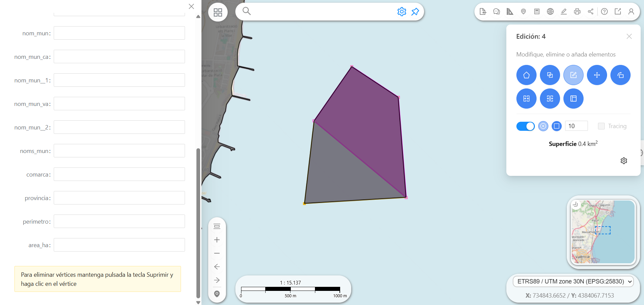Screen dimensions: 644x305
Task: Click the provincia input field
Action: [x=119, y=198]
